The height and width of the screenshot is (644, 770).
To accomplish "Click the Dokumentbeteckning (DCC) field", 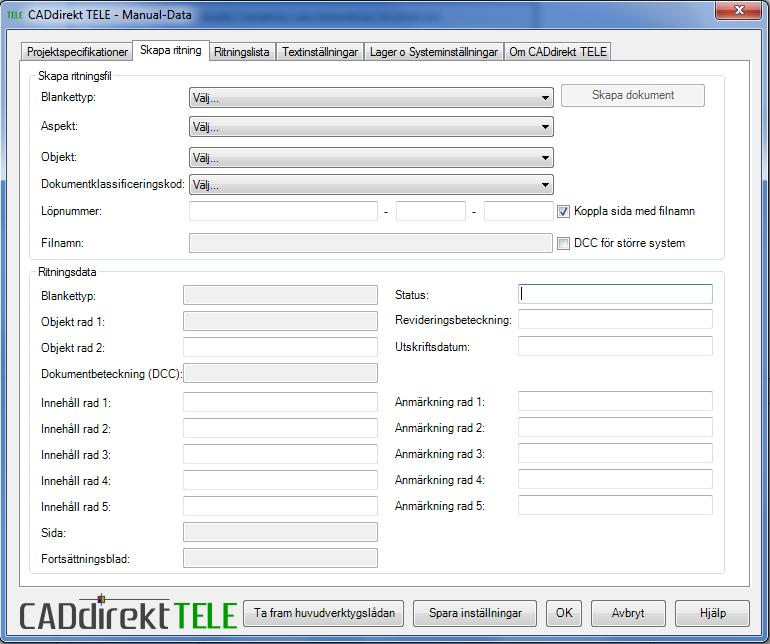I will (280, 373).
